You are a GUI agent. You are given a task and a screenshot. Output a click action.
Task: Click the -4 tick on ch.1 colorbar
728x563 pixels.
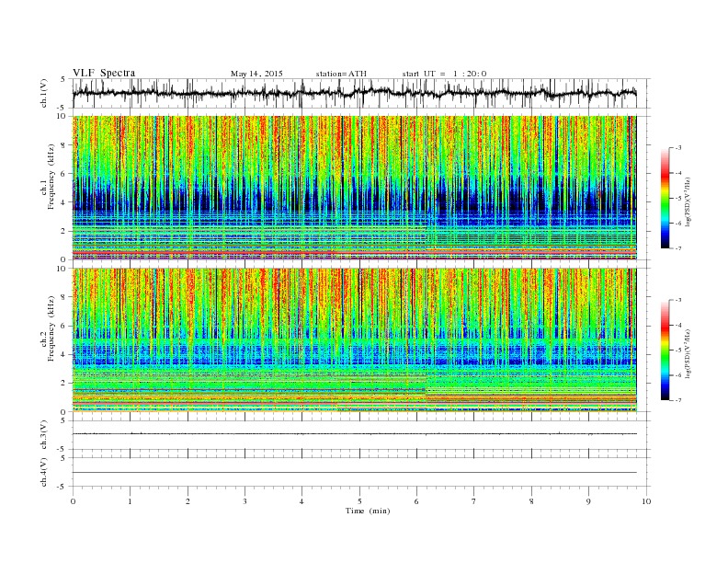(x=677, y=173)
